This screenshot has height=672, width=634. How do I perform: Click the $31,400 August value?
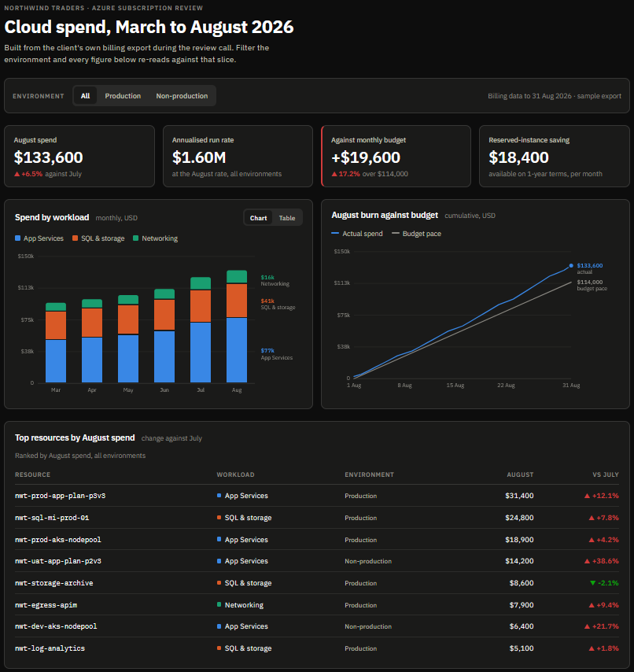(519, 496)
